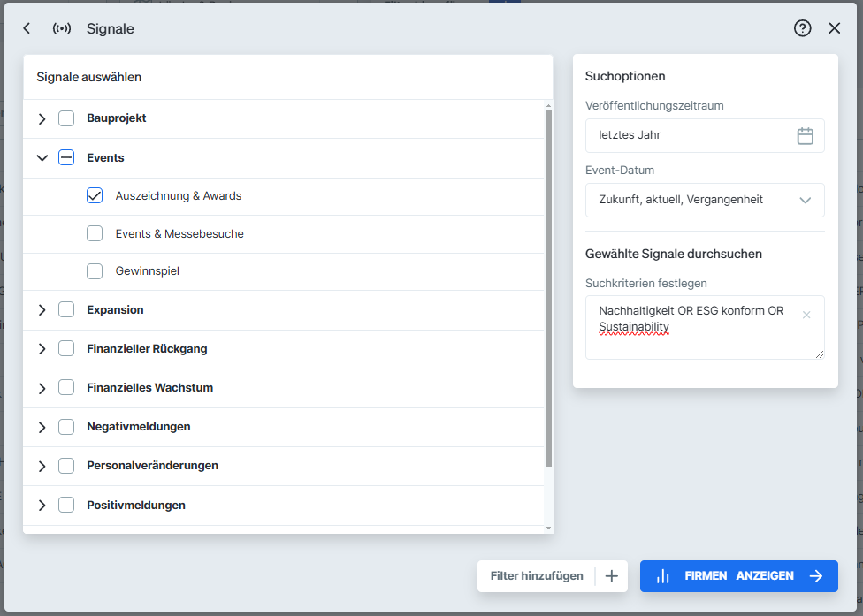The width and height of the screenshot is (863, 616).
Task: Open the calendar icon for Veröffentlichungszeitraum
Action: click(x=805, y=135)
